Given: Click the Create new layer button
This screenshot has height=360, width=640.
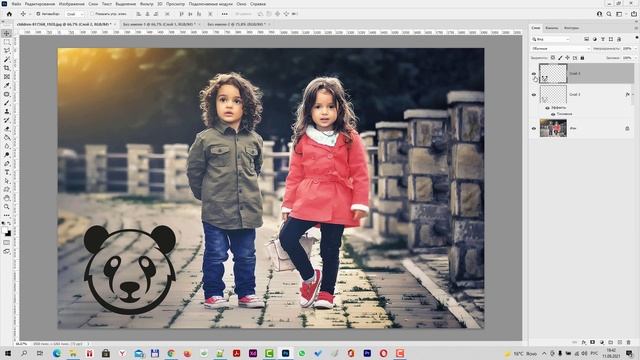Looking at the screenshot, I should [x=620, y=342].
